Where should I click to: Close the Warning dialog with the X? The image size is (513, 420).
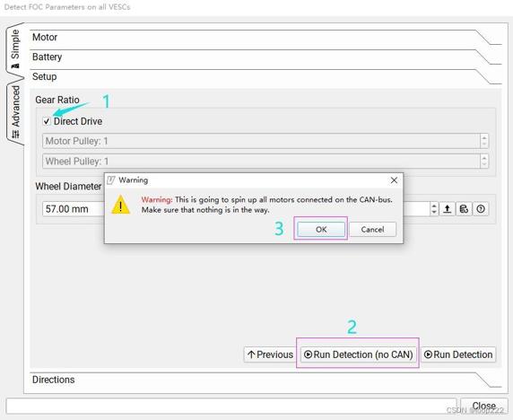(x=394, y=180)
